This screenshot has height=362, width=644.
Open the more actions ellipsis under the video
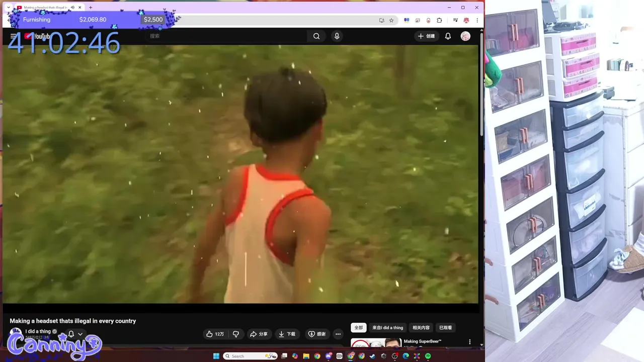[x=338, y=334]
